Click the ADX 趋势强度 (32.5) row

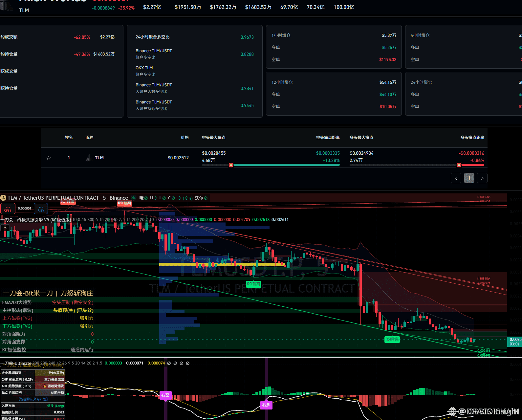pos(33,386)
